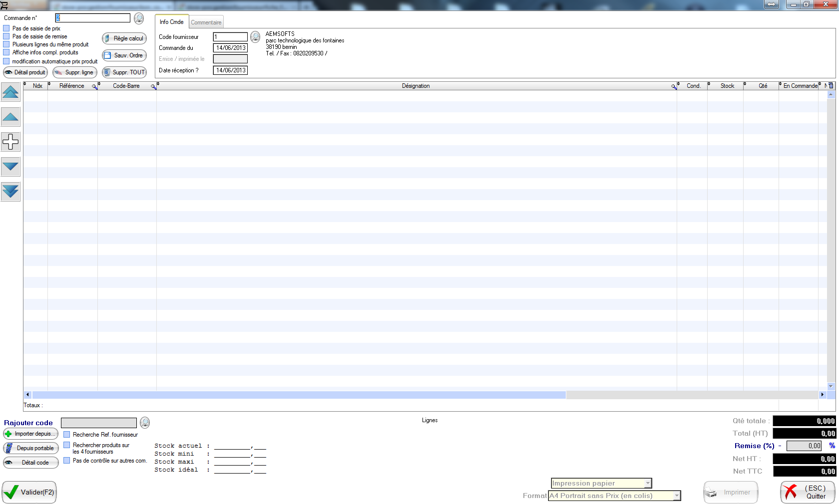Select the Info Cmde tab
The height and width of the screenshot is (504, 839).
(171, 22)
